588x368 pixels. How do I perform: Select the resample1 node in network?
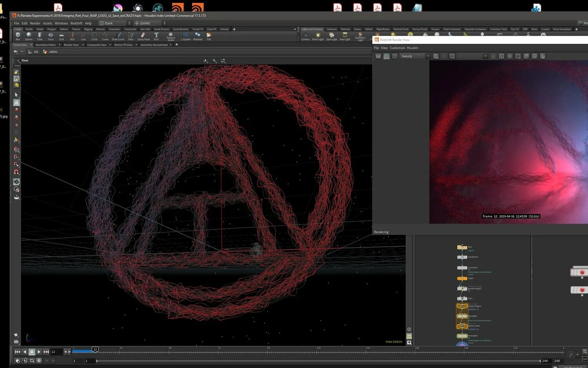[462, 268]
